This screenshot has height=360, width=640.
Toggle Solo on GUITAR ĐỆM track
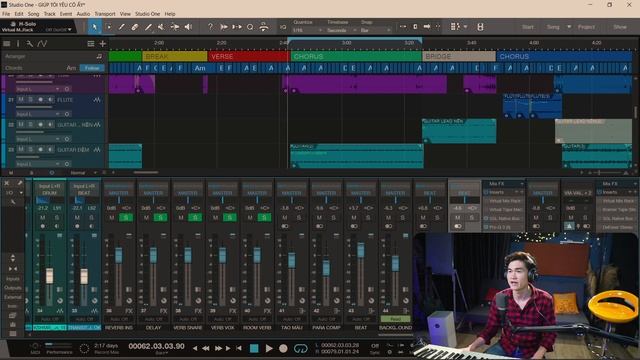(x=31, y=150)
